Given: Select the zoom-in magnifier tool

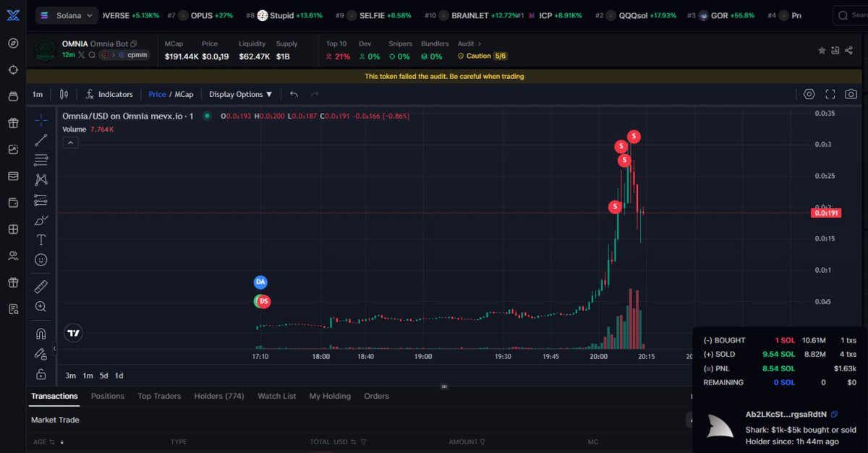Looking at the screenshot, I should coord(41,307).
